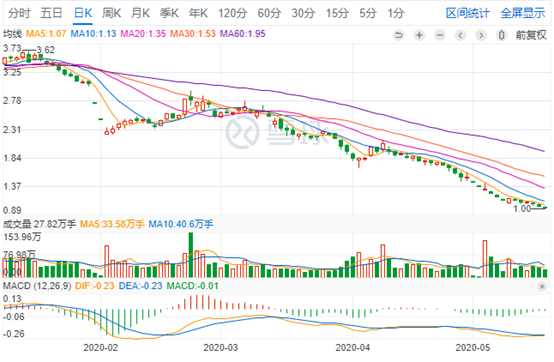
Task: Click the candlestick style icon
Action: [x=501, y=35]
